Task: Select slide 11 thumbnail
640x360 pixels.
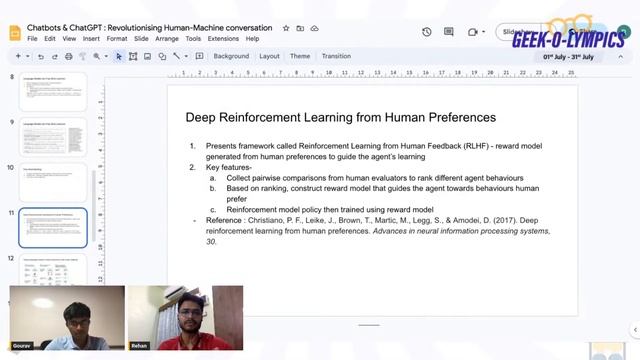Action: [53, 228]
